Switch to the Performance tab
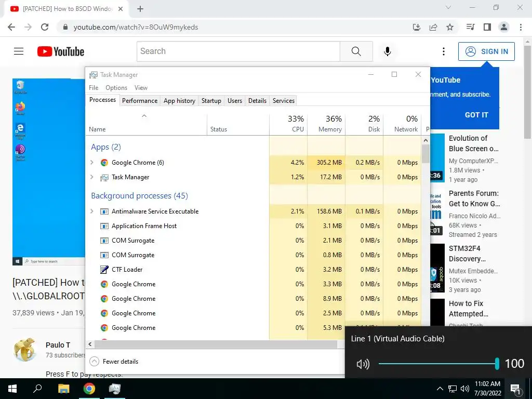 click(x=140, y=101)
